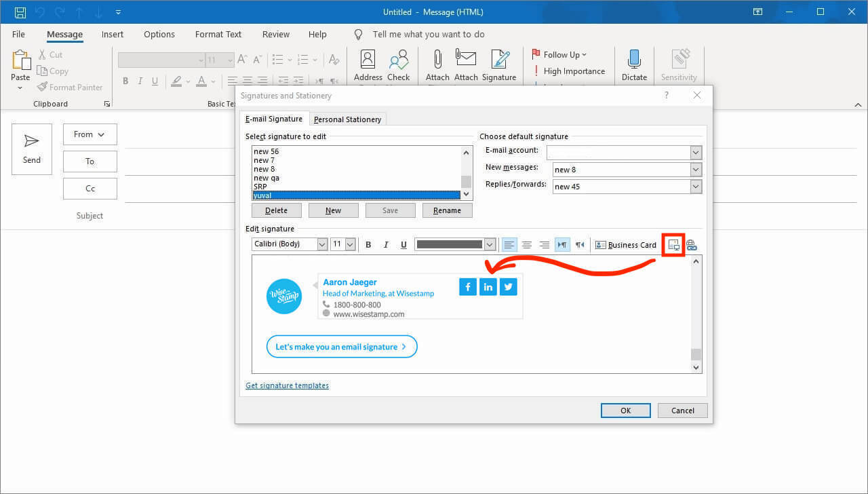The height and width of the screenshot is (494, 868).
Task: Select the 'yuval' signature entry
Action: point(356,195)
